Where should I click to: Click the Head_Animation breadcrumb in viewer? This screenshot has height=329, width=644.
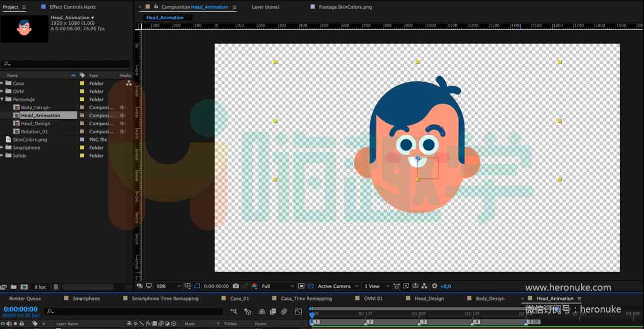(x=165, y=18)
